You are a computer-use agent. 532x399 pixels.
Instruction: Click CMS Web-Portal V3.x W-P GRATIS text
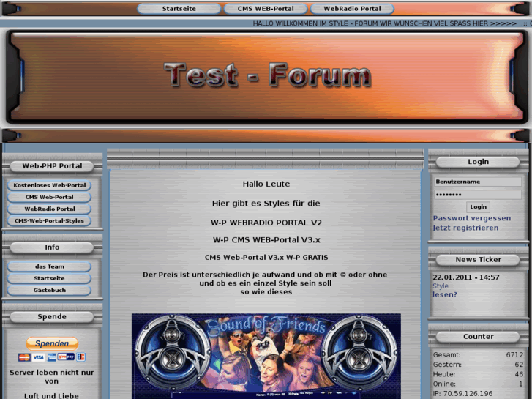pyautogui.click(x=266, y=258)
